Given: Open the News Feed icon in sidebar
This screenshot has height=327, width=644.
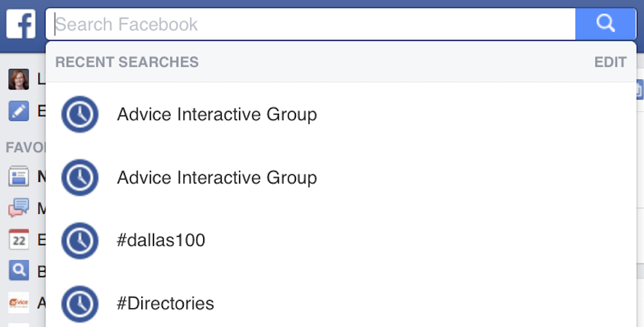Looking at the screenshot, I should [19, 177].
